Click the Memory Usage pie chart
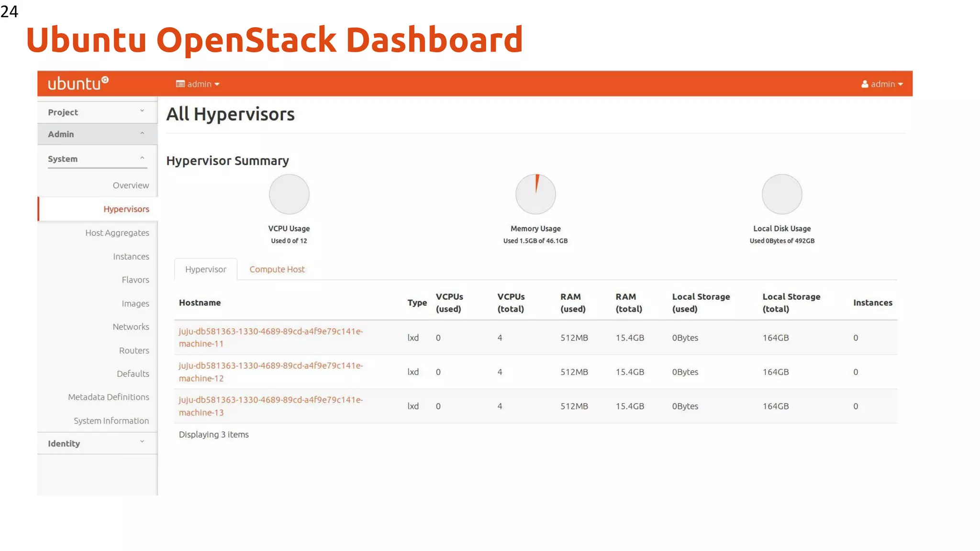Image resolution: width=980 pixels, height=551 pixels. [535, 194]
